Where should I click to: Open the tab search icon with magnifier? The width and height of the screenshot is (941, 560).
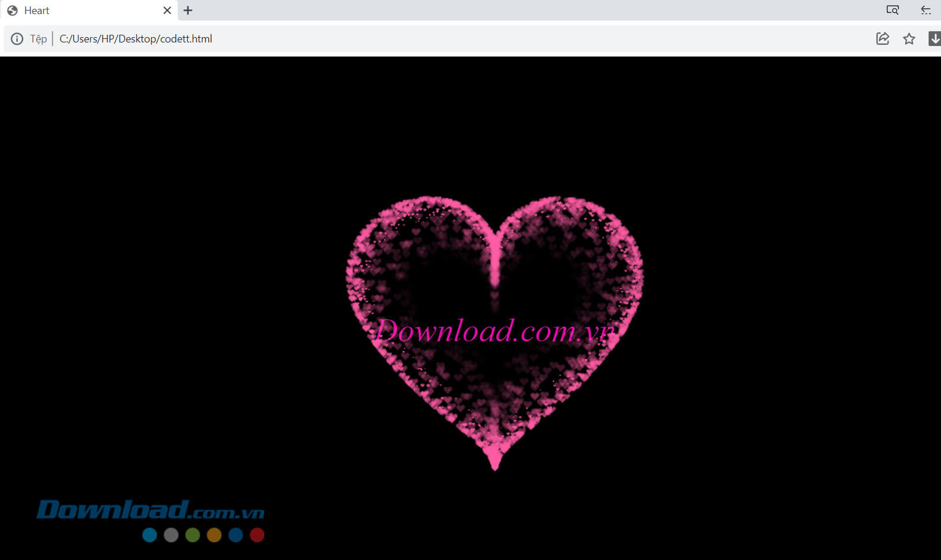pyautogui.click(x=893, y=10)
